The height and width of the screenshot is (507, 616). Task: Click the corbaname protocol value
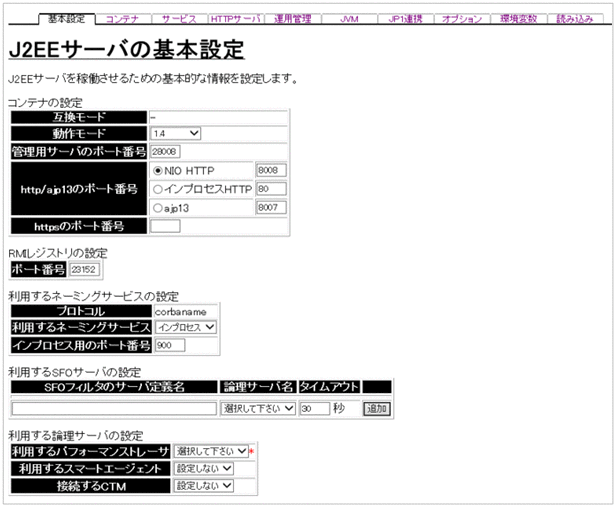(x=181, y=312)
